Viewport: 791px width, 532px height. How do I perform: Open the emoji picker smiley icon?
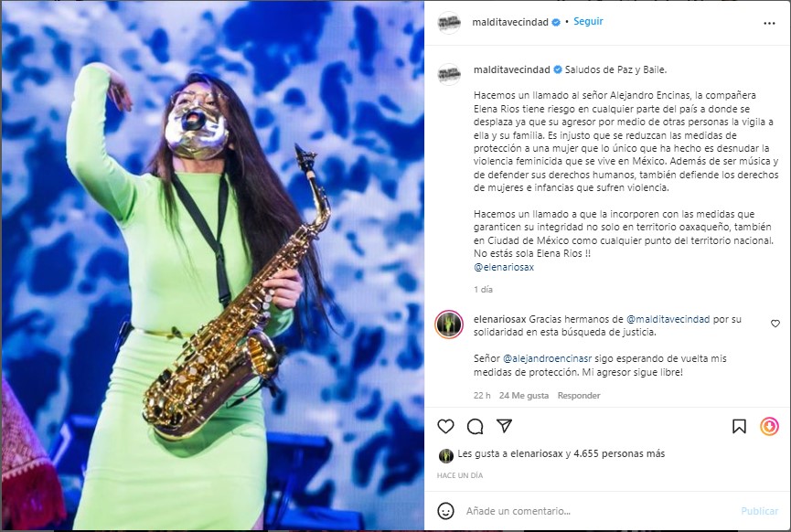445,511
